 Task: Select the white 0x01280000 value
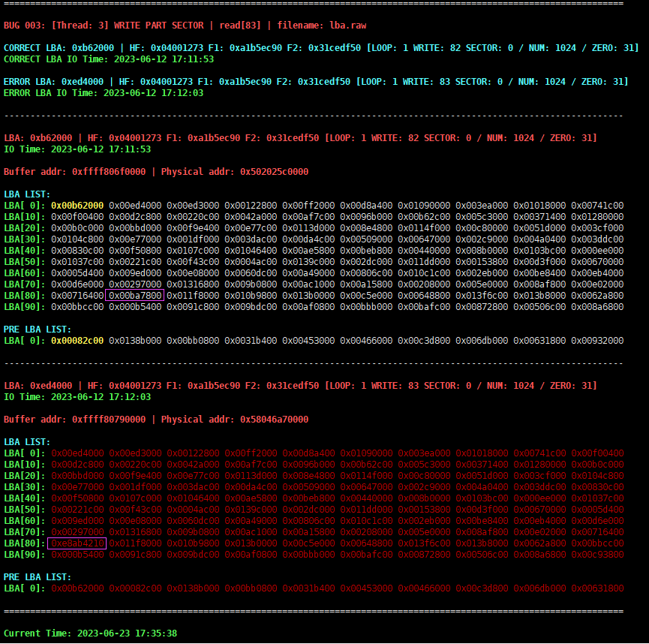[x=597, y=217]
